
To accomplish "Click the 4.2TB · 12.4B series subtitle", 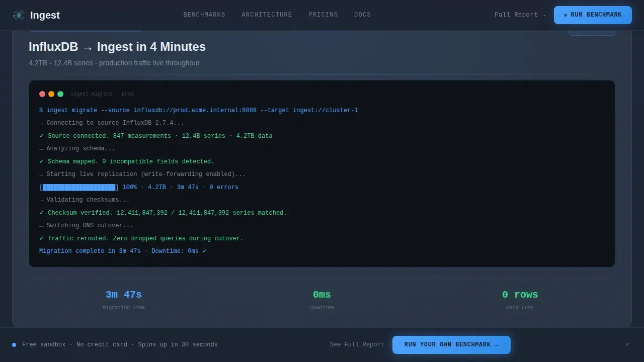I will coord(114,63).
